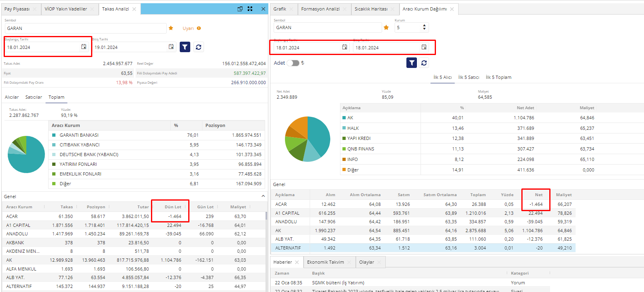Click the GARAN symbol field in Takas Analizi
The image size is (644, 292).
[x=85, y=28]
